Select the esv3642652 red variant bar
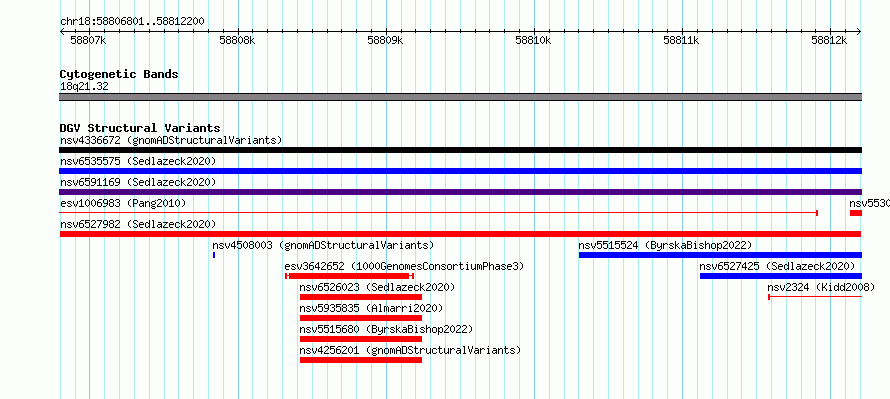Viewport: 890px width, 399px height. (349, 276)
